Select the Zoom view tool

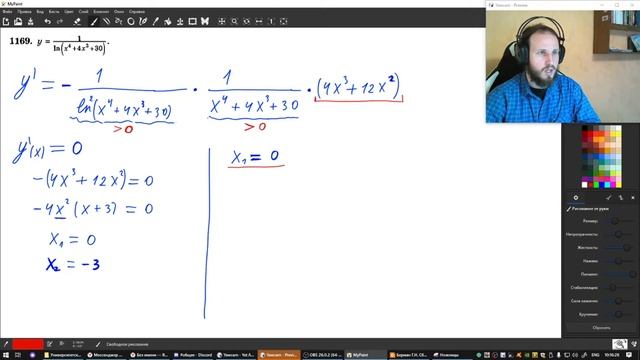(234, 21)
